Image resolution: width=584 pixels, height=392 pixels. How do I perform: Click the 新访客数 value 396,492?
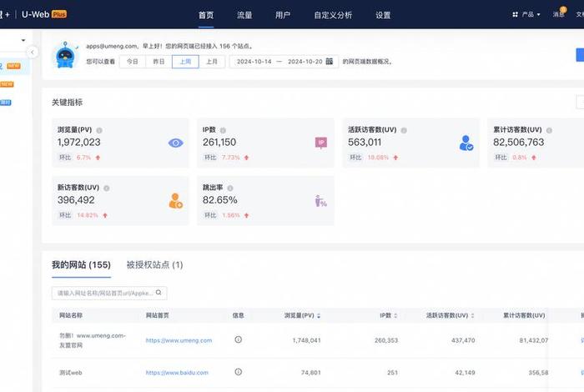(x=76, y=200)
